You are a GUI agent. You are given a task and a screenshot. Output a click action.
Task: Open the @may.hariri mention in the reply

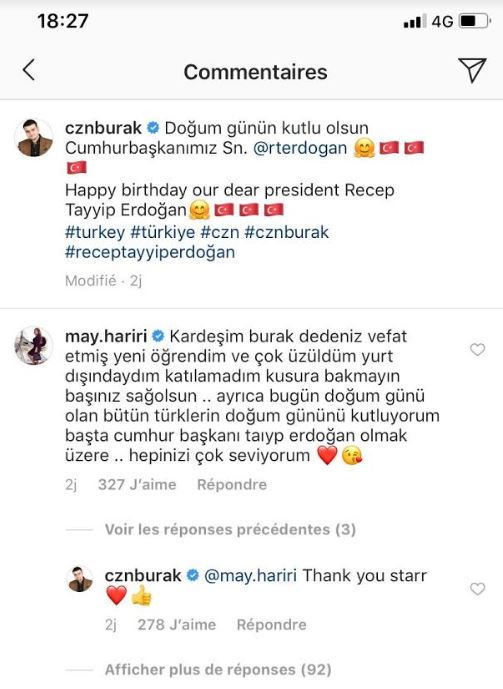click(250, 576)
